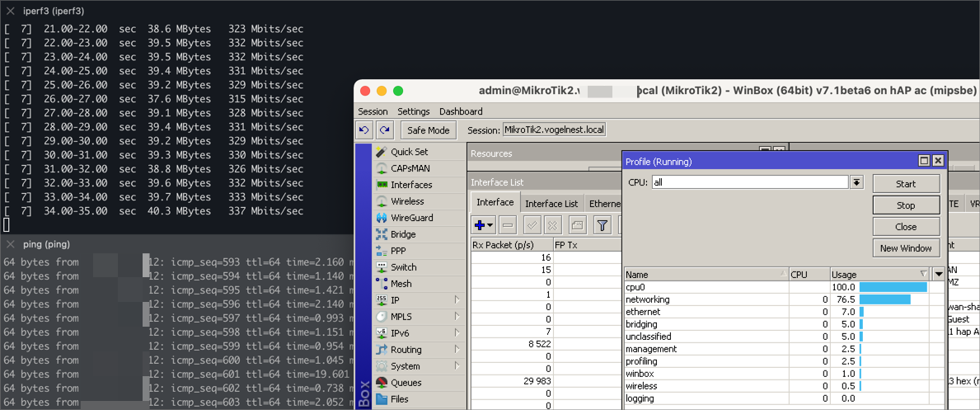The height and width of the screenshot is (410, 980).
Task: Click FP Tx column header
Action: (588, 245)
